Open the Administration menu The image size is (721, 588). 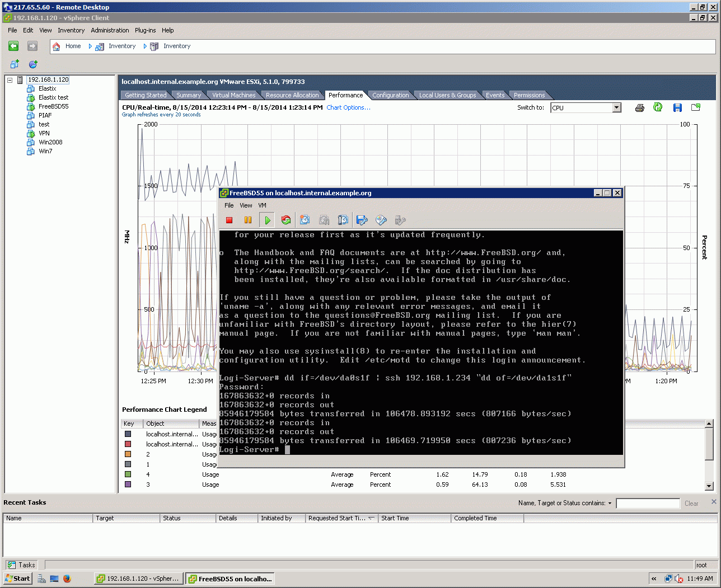110,30
